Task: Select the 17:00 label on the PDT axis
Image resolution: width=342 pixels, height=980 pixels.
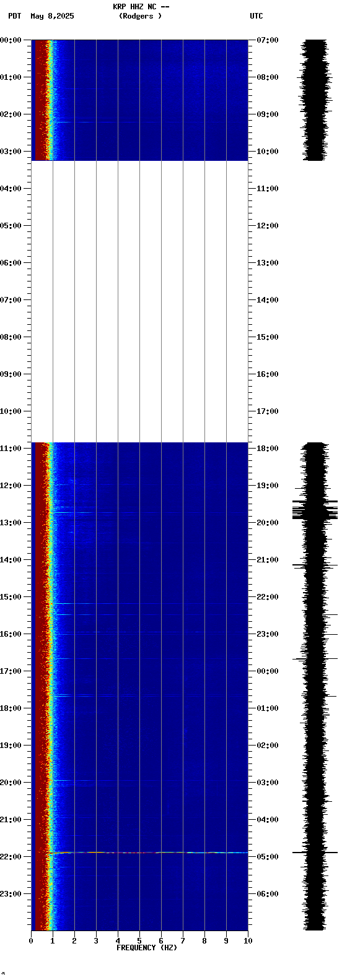Action: coord(11,671)
